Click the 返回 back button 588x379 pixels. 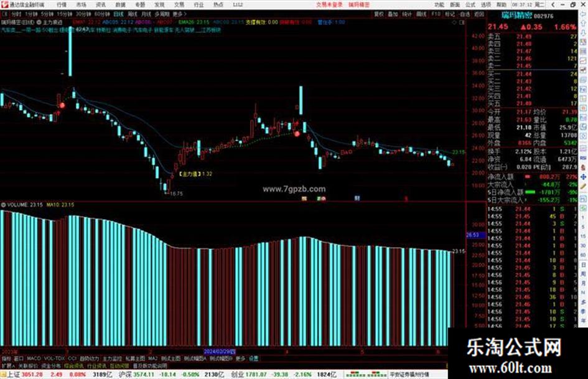(479, 14)
